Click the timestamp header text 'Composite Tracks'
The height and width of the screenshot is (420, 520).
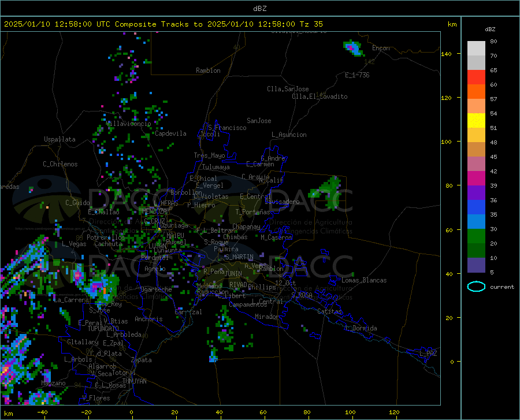point(152,24)
